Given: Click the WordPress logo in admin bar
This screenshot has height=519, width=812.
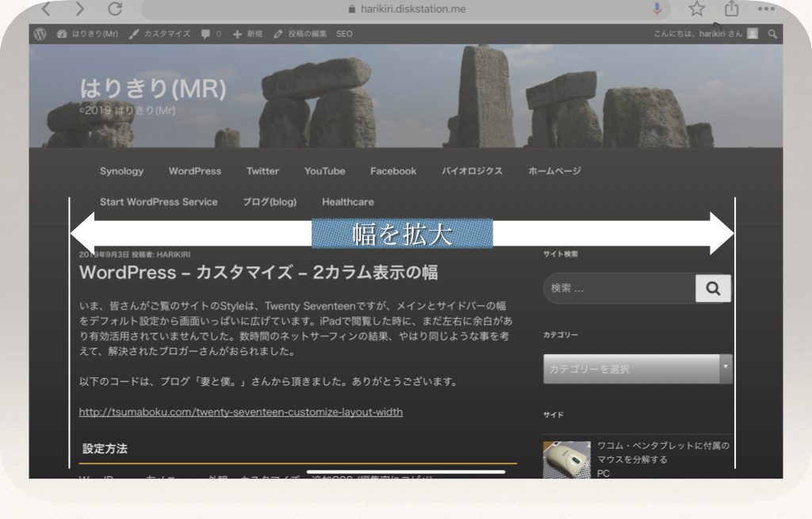Looking at the screenshot, I should pyautogui.click(x=40, y=33).
